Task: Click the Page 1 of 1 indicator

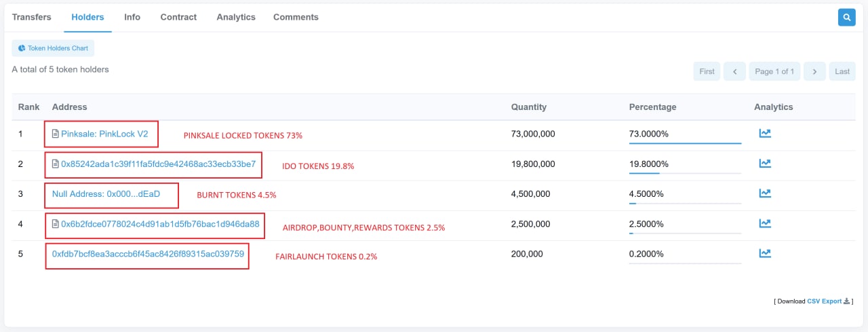Action: point(774,71)
